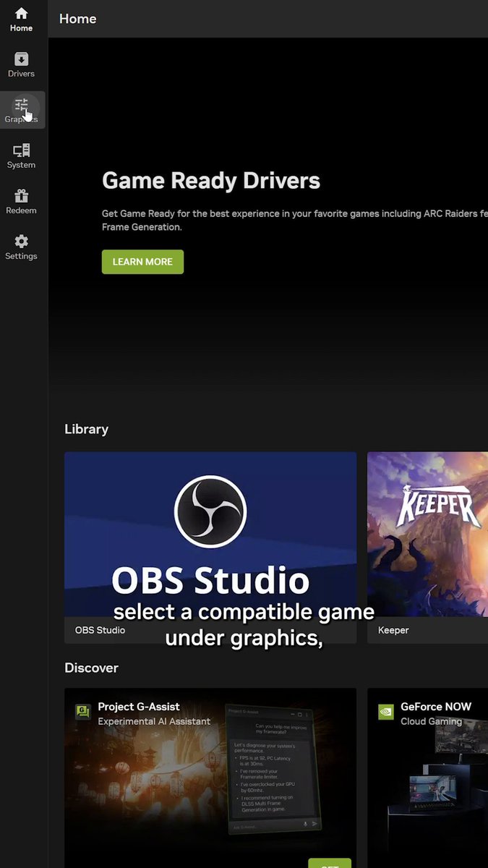Open the Drivers section
The width and height of the screenshot is (488, 868).
[22, 65]
